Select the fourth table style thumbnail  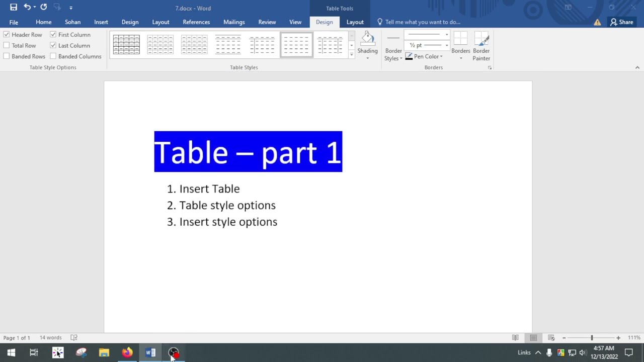[x=228, y=45]
